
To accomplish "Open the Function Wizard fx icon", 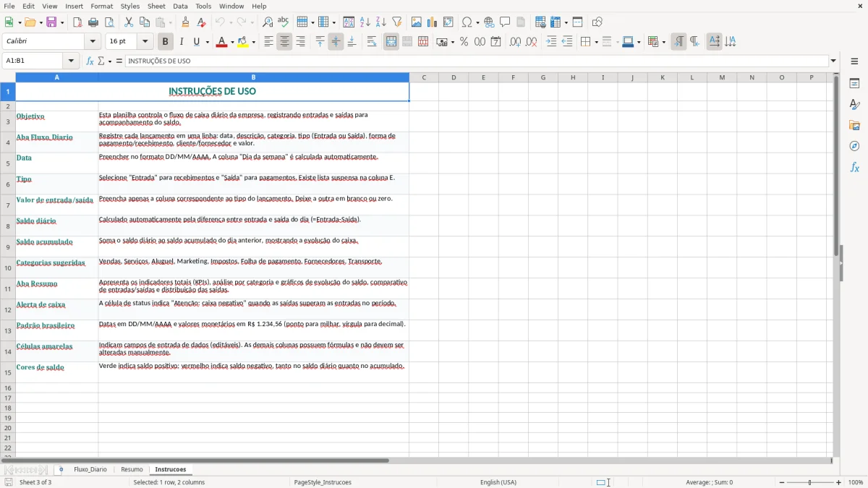I will pyautogui.click(x=90, y=61).
